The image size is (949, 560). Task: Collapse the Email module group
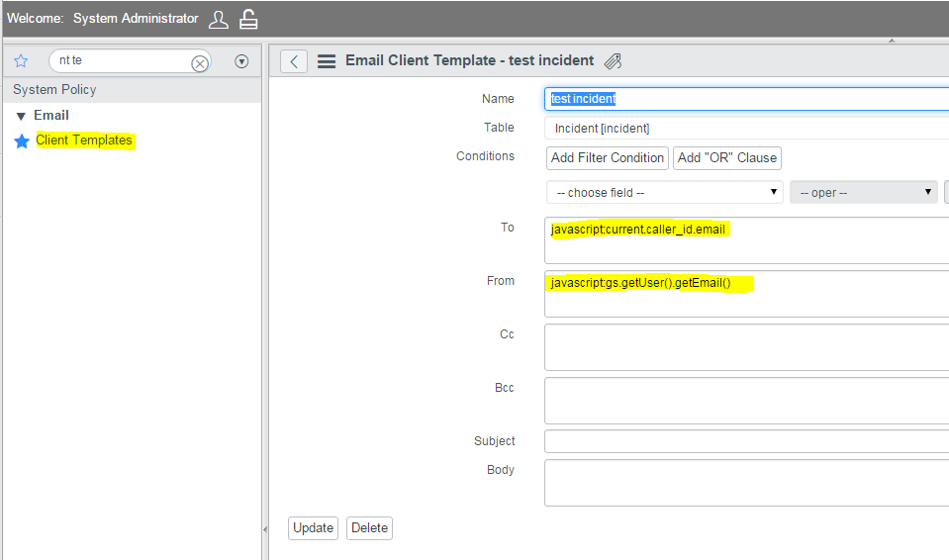(x=21, y=116)
